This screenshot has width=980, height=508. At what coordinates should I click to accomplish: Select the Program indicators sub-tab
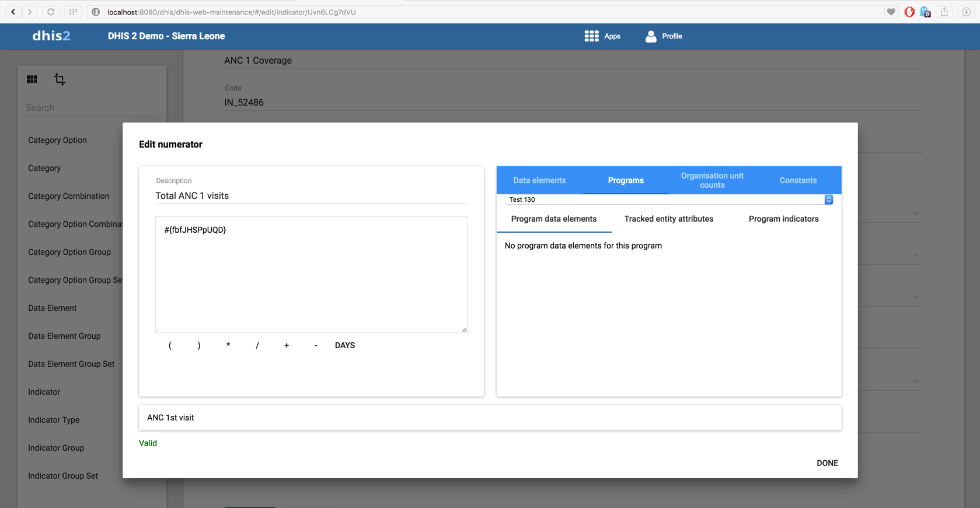point(783,219)
